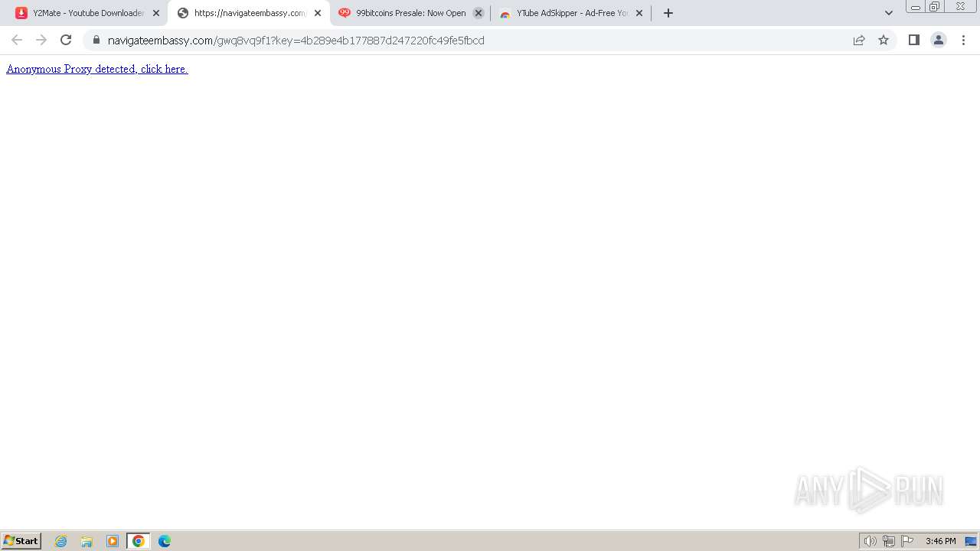Open Windows Explorer from taskbar
The image size is (980, 551).
87,541
